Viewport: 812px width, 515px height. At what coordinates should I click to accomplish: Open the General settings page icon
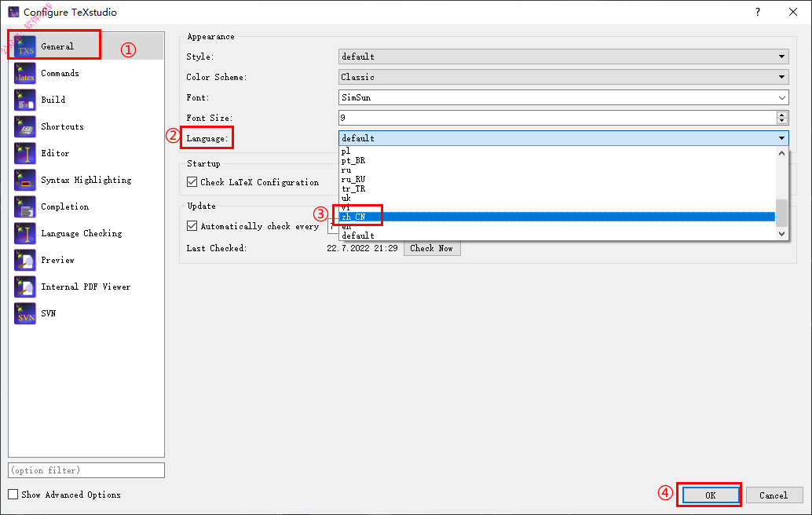coord(25,46)
